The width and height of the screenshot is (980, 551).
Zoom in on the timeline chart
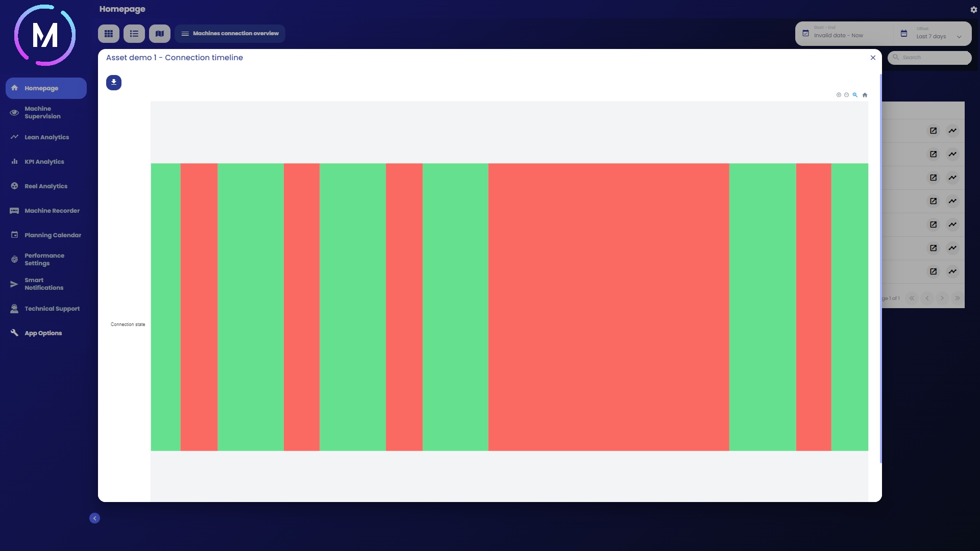point(839,95)
